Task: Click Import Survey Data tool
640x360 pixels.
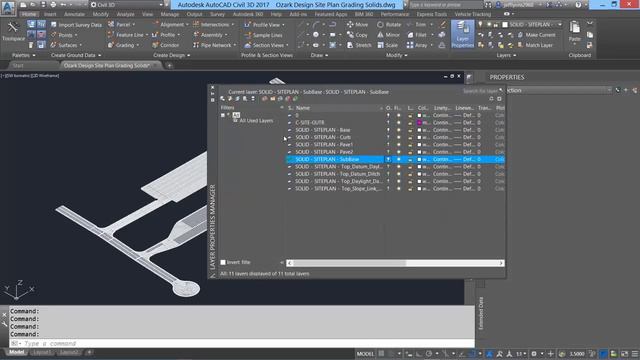Action: [76, 25]
